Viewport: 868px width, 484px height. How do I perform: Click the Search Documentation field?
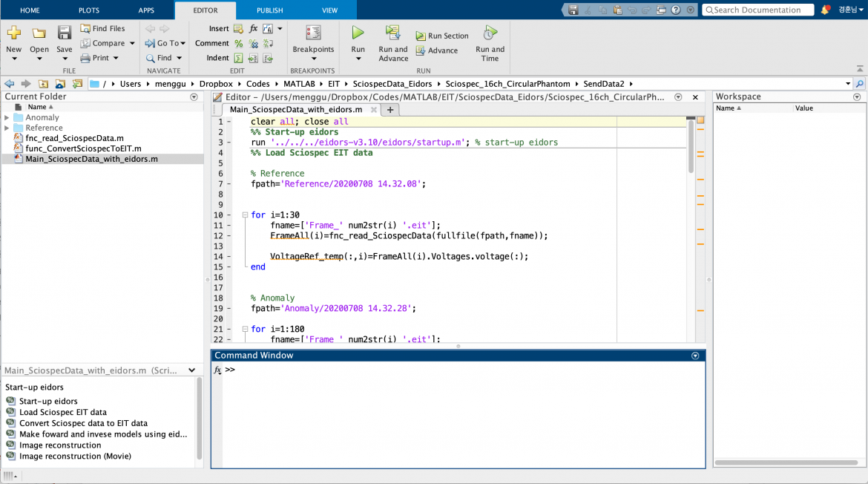757,10
